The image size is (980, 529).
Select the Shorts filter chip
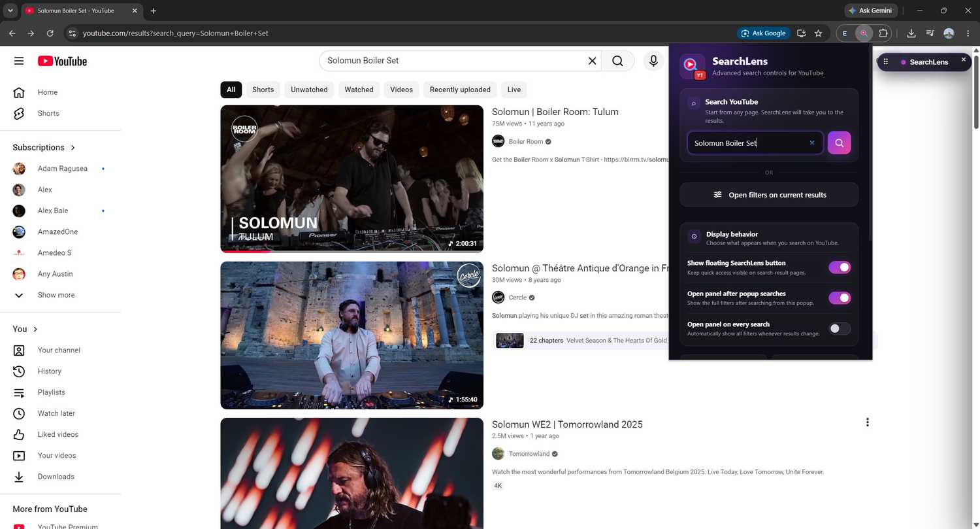click(x=263, y=90)
